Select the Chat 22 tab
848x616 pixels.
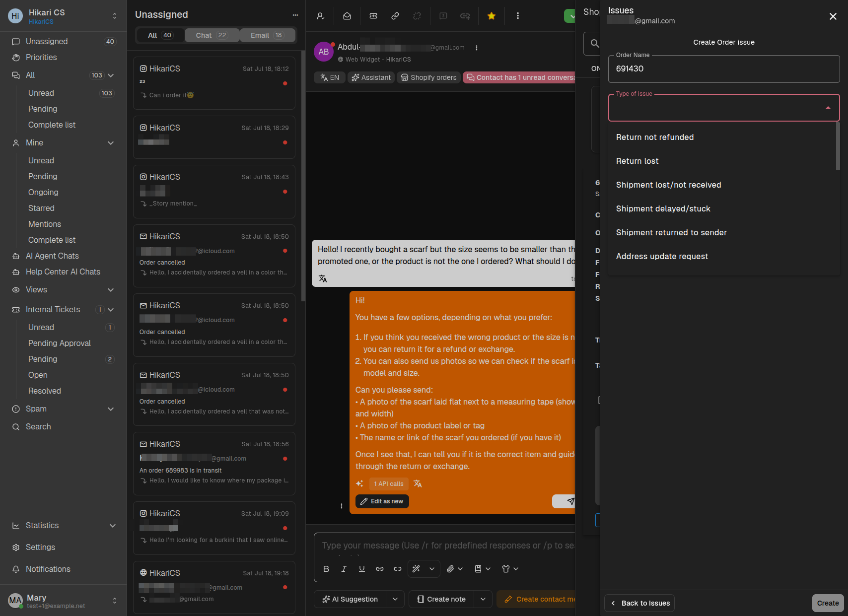[212, 35]
